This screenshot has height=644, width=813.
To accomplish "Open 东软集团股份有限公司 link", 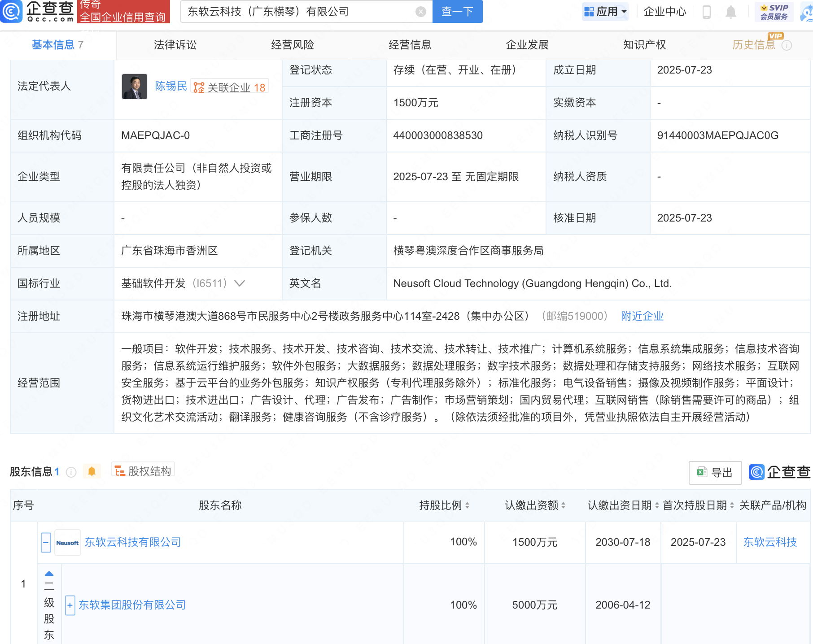I will (x=132, y=605).
